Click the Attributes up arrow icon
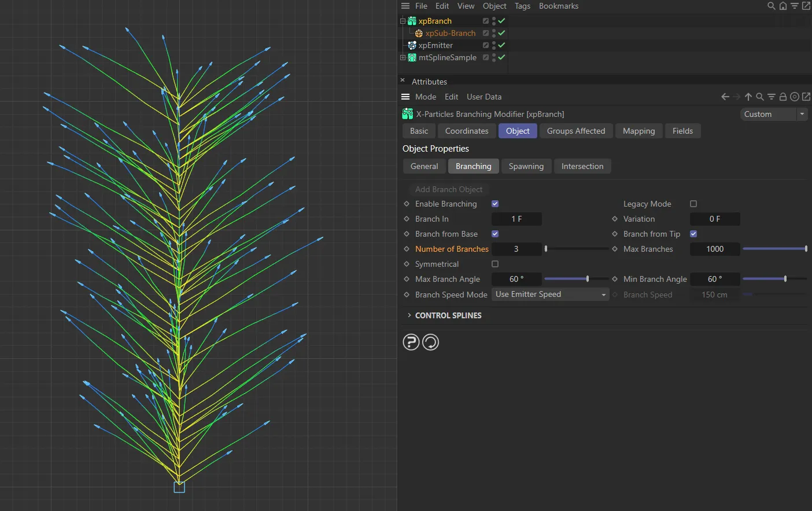 coord(748,97)
